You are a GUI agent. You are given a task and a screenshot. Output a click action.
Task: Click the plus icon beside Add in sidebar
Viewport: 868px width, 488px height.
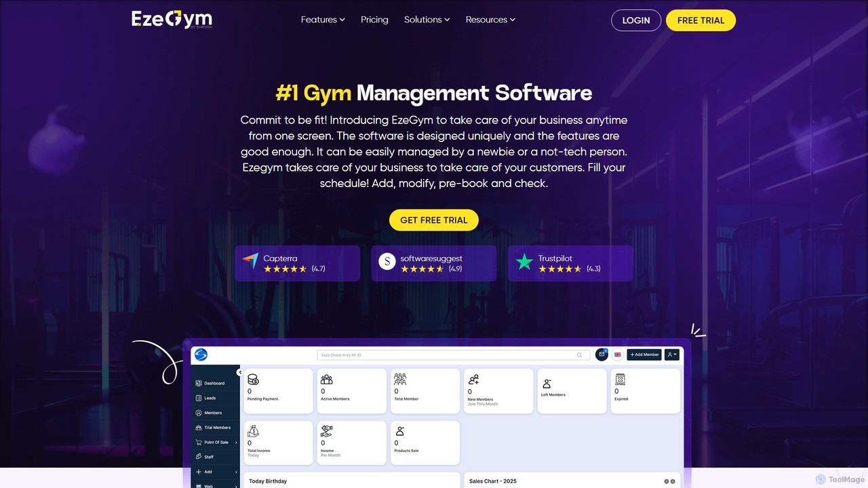[199, 472]
